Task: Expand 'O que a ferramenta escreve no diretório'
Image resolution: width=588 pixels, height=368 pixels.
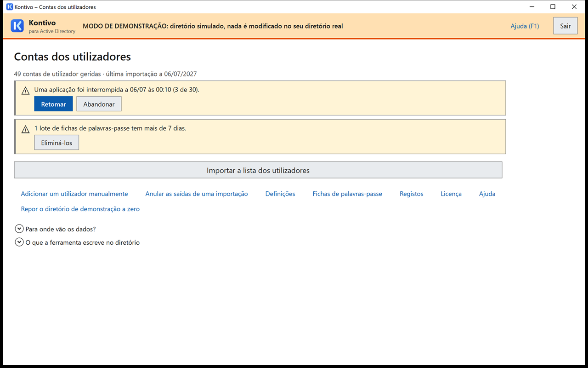Action: 19,242
